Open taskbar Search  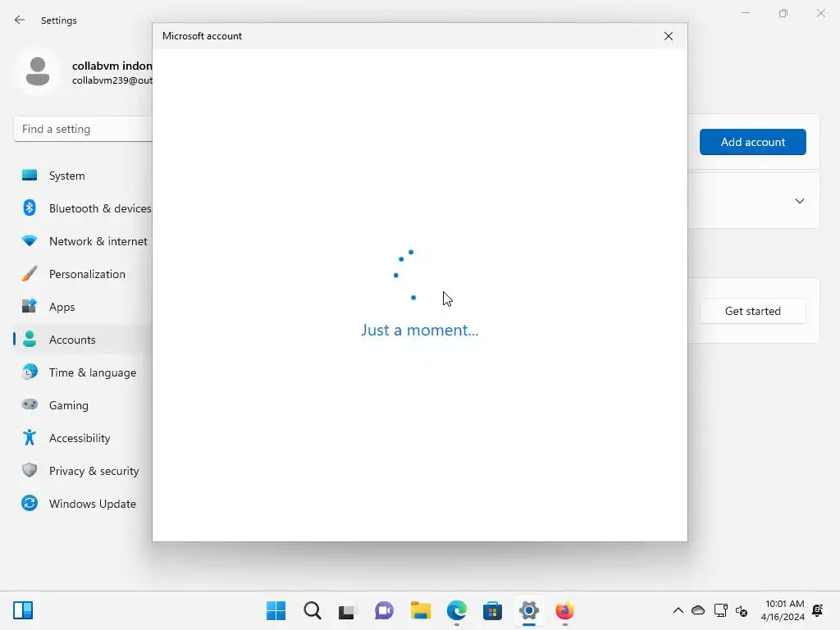coord(313,610)
